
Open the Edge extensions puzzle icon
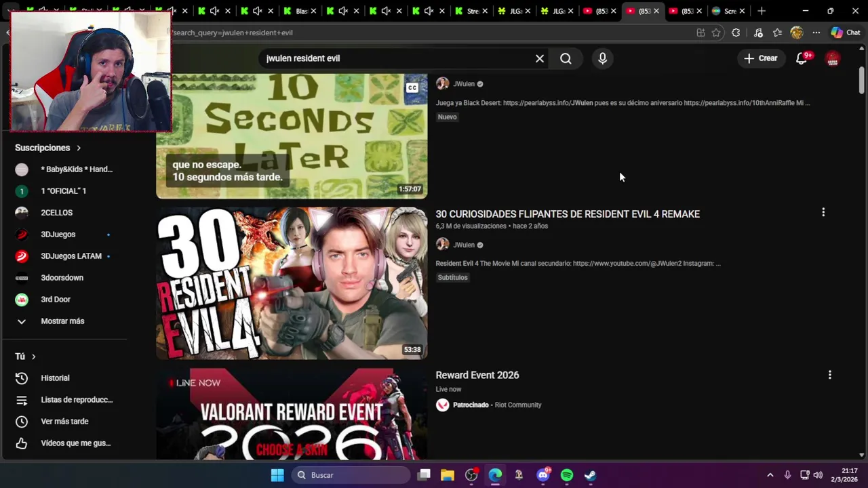tap(736, 33)
